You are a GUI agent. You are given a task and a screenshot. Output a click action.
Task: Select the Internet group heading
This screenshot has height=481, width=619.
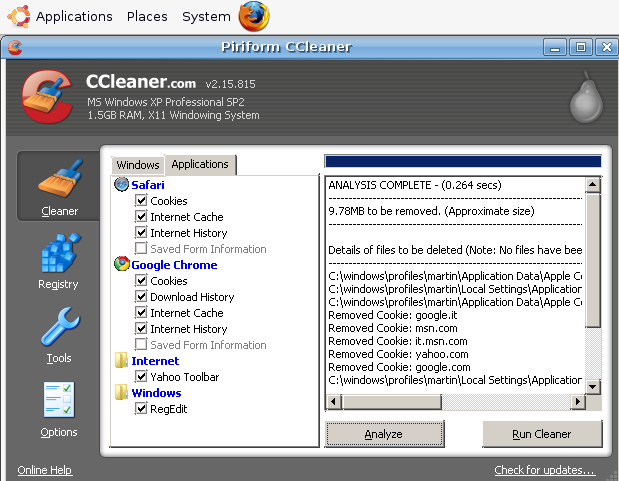click(x=155, y=361)
